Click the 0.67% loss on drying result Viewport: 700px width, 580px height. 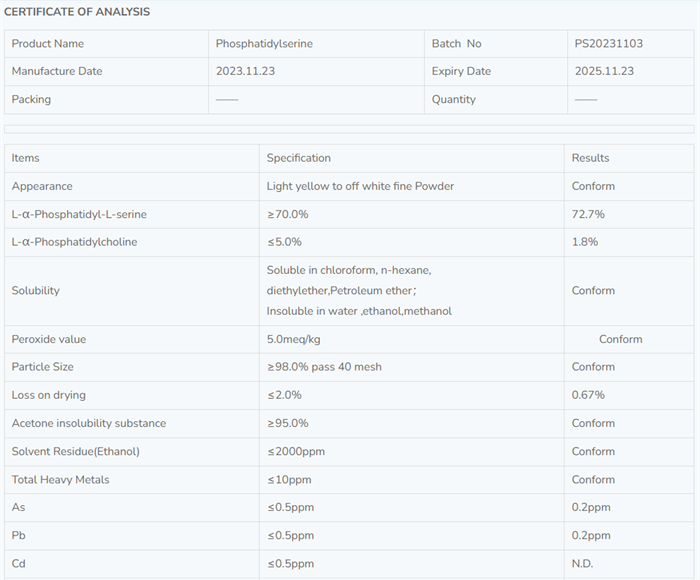point(588,395)
